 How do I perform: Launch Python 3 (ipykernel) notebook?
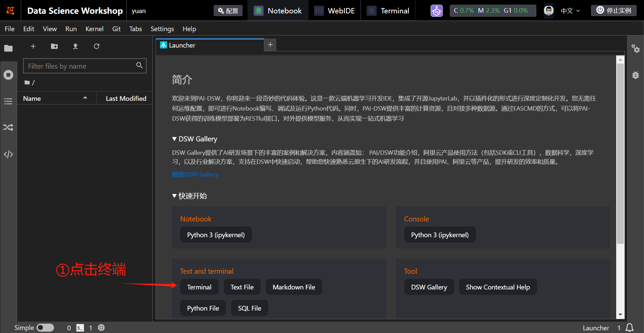pos(216,235)
